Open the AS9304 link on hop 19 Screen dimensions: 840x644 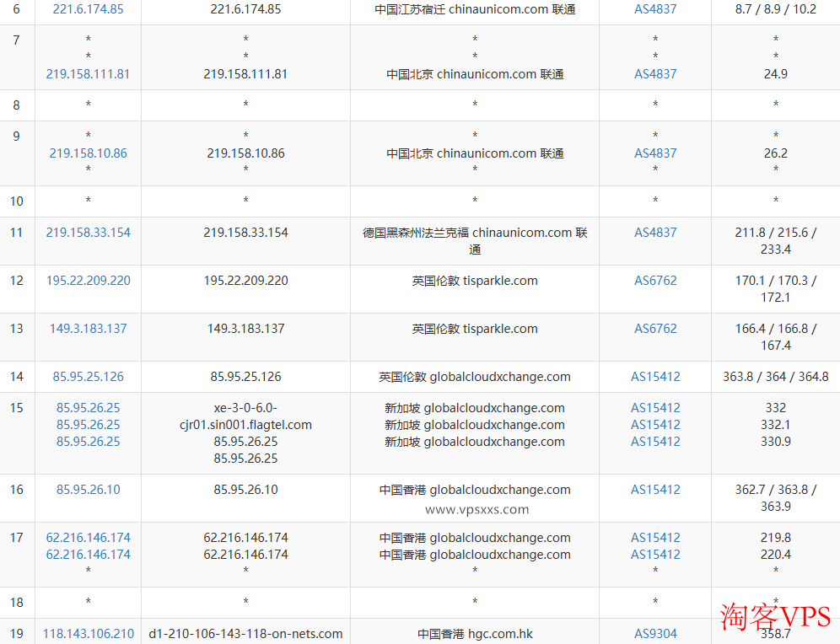tap(655, 633)
